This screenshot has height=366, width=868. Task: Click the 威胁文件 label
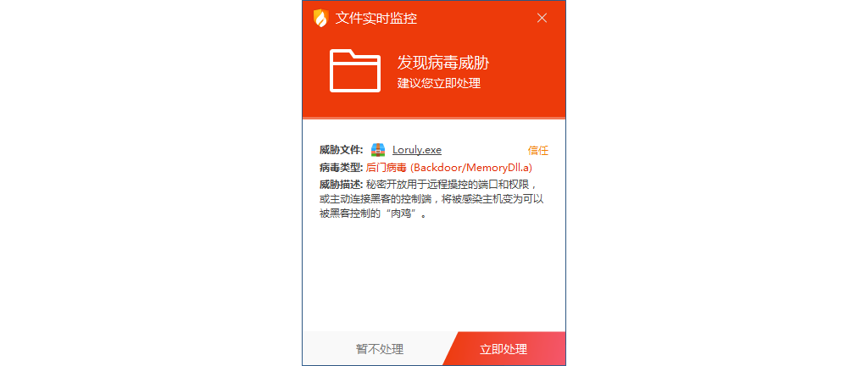(341, 150)
